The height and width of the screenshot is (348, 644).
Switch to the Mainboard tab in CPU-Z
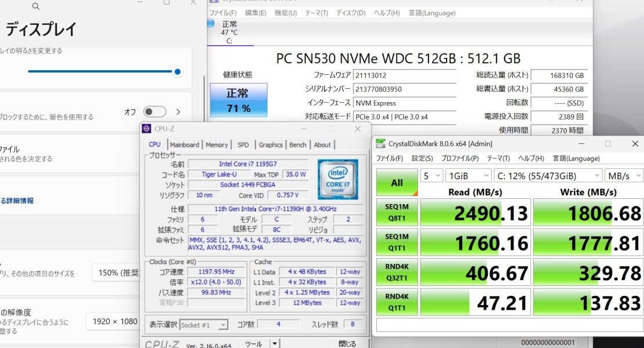pos(185,145)
